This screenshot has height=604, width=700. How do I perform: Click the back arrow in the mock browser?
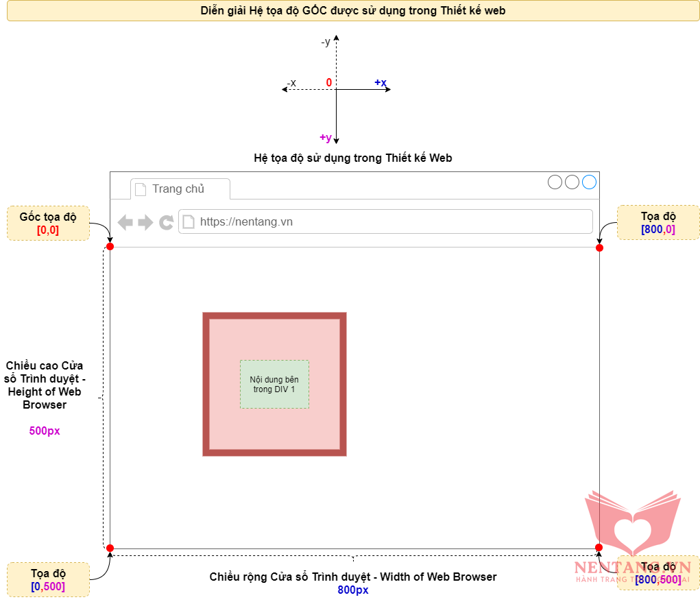(125, 222)
